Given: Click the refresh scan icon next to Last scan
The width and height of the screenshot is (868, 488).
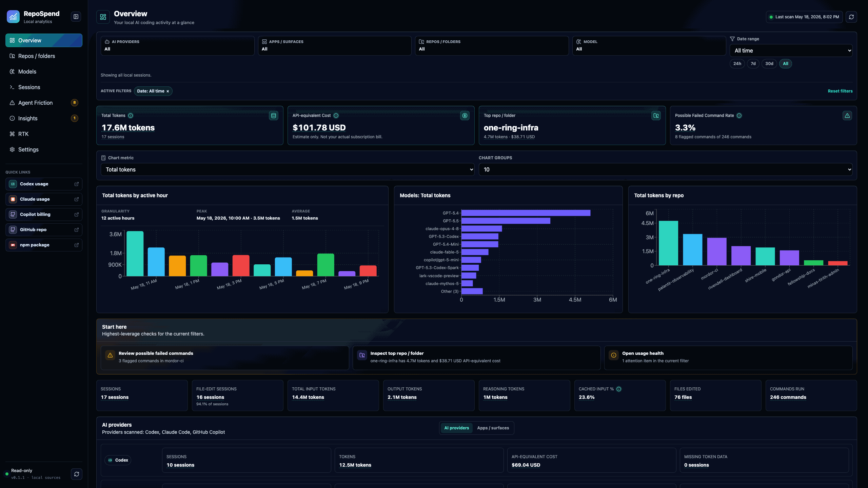Looking at the screenshot, I should pyautogui.click(x=851, y=17).
